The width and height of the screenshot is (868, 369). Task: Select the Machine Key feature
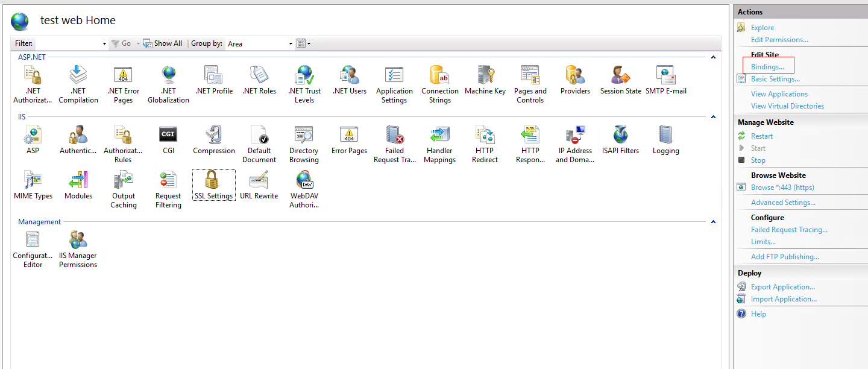click(x=485, y=81)
